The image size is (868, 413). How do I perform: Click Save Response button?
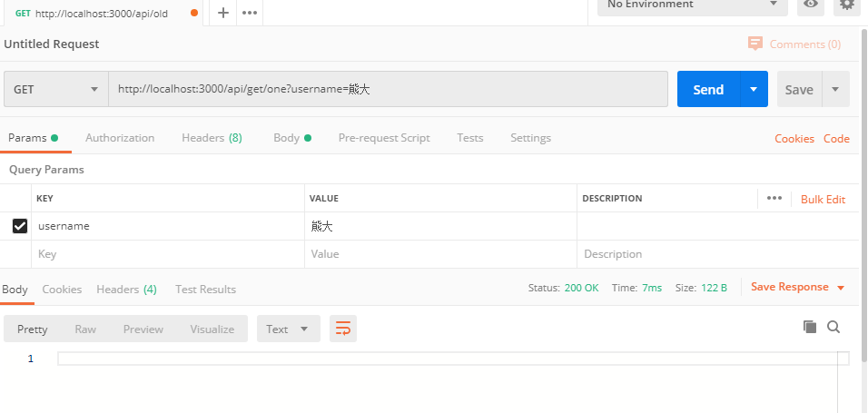pos(790,287)
